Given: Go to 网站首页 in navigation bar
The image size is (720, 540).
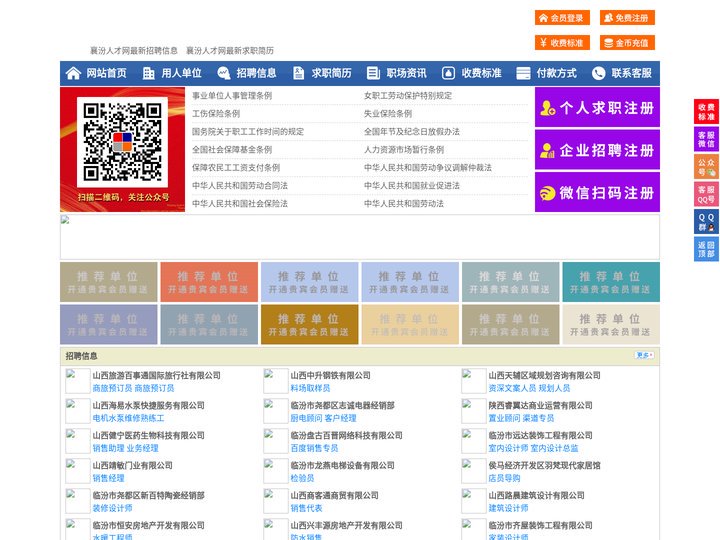Looking at the screenshot, I should click(x=106, y=73).
